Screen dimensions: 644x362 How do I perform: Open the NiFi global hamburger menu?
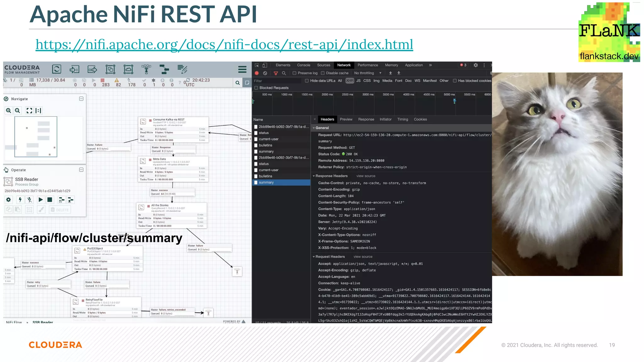(242, 69)
